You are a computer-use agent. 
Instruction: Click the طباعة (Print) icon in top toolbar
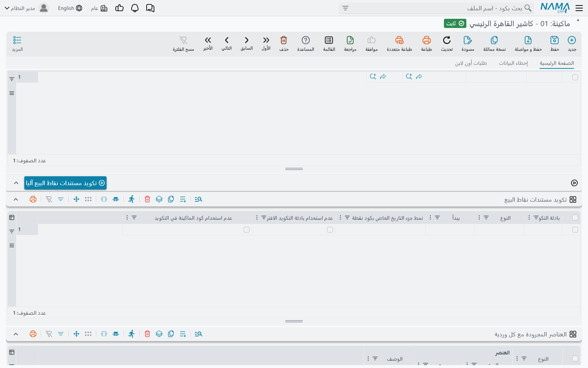pyautogui.click(x=426, y=40)
